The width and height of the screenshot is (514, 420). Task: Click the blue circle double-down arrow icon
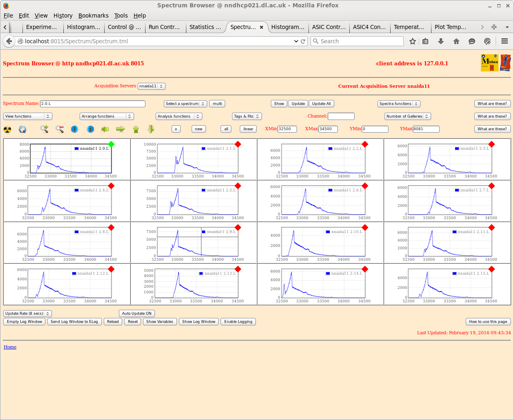(x=74, y=129)
